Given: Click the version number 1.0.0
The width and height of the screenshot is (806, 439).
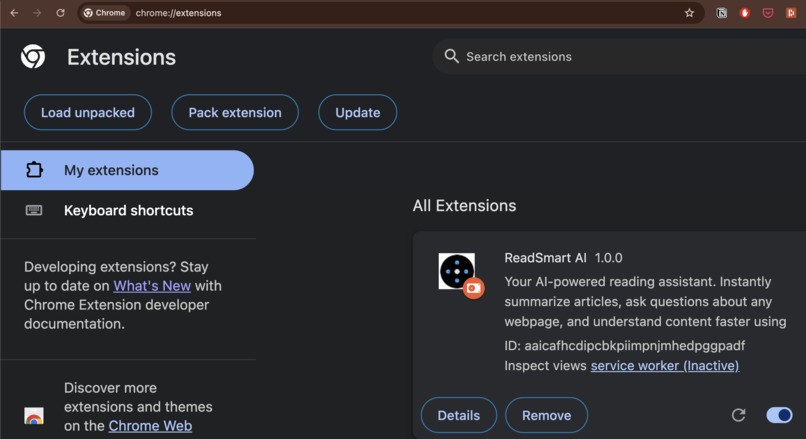Looking at the screenshot, I should tap(609, 258).
